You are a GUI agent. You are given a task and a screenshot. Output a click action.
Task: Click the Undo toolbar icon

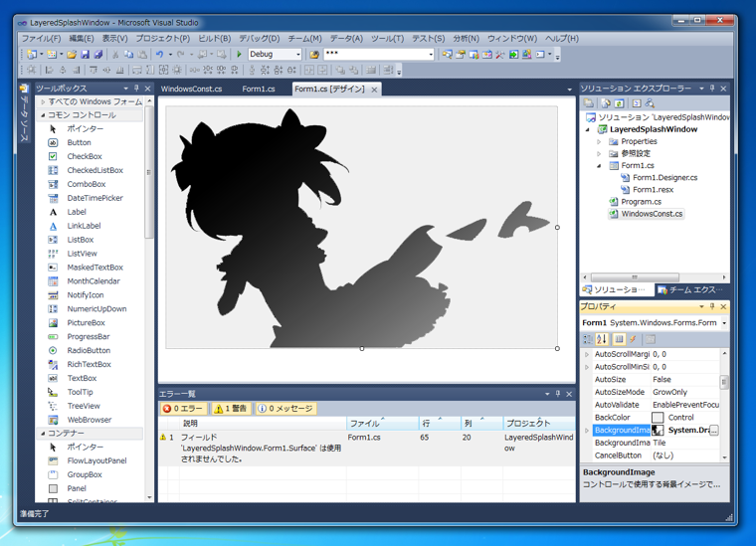[x=159, y=55]
